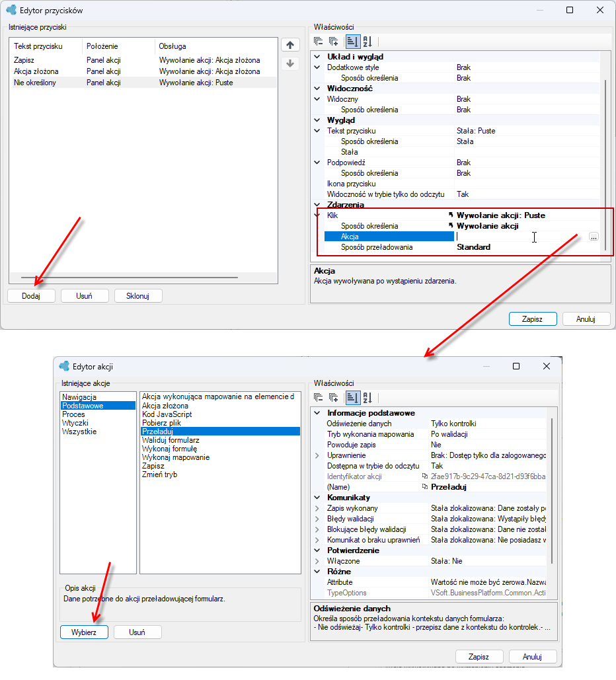Screen dimensions: 616x680
Task: Move selected button up with arrow icon
Action: click(290, 45)
